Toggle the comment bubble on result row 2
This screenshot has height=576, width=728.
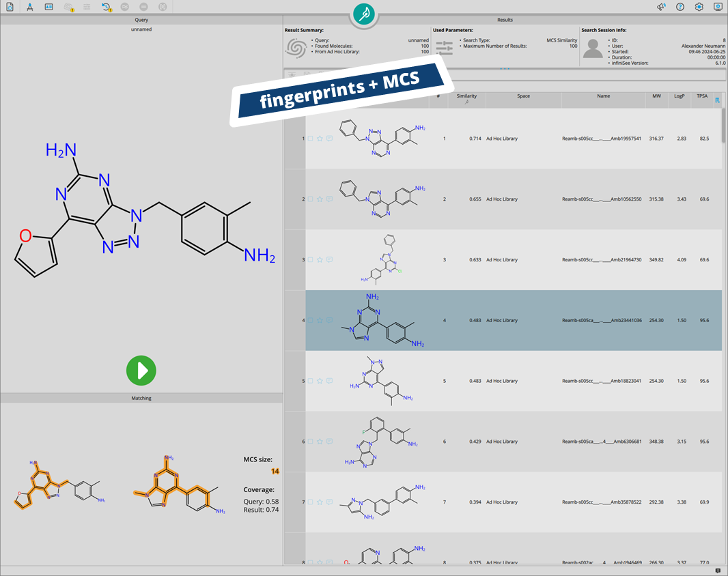click(x=330, y=199)
